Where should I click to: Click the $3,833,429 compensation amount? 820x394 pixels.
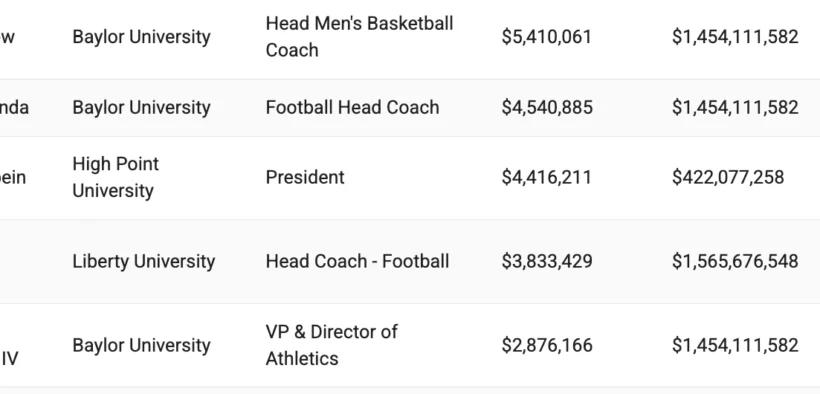point(547,261)
